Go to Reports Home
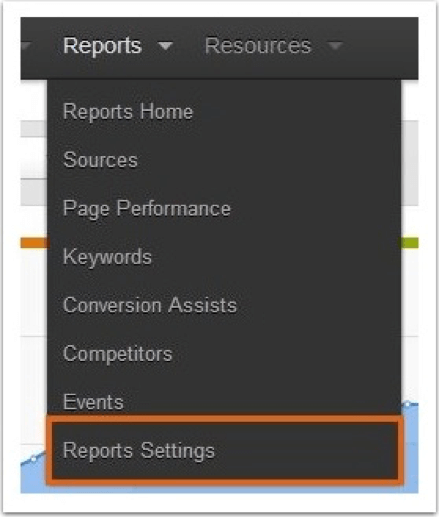Screen dimensions: 439x517 pos(128,111)
